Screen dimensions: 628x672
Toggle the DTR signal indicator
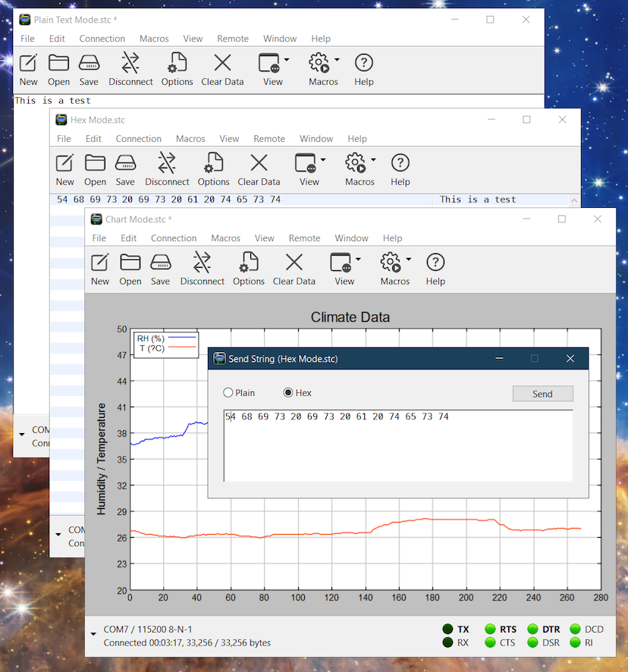532,629
